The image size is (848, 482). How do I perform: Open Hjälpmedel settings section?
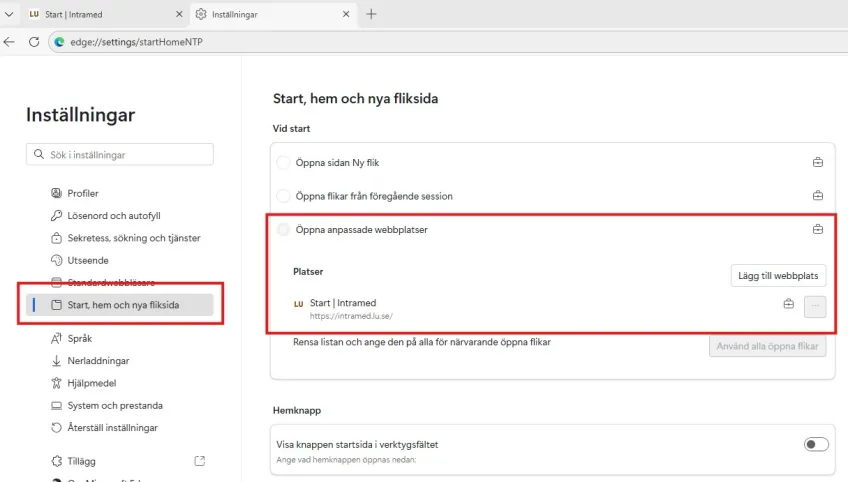[x=91, y=383]
